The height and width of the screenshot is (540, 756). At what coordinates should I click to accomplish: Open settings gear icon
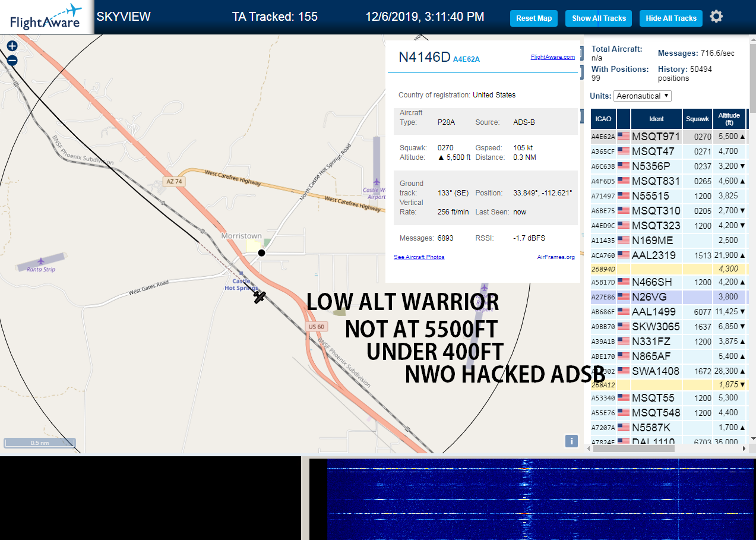coord(716,17)
